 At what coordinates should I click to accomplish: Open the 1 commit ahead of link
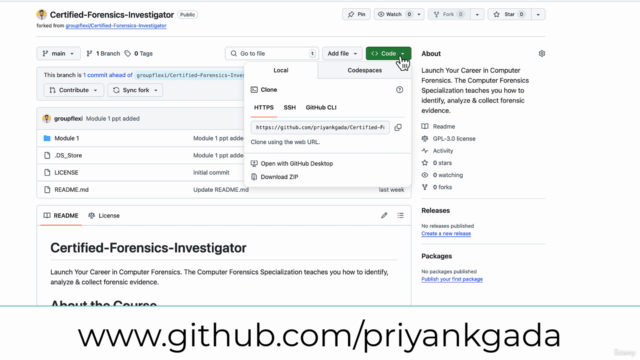click(108, 75)
